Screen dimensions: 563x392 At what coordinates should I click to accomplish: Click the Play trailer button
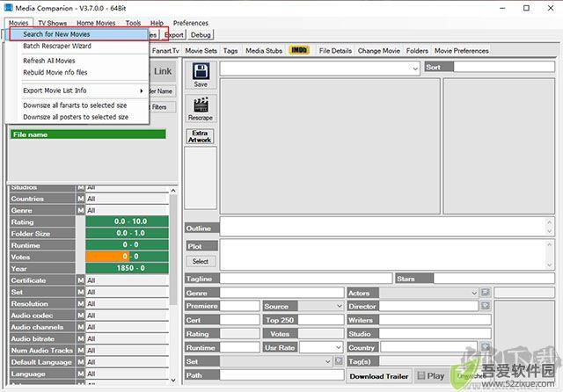click(x=431, y=376)
